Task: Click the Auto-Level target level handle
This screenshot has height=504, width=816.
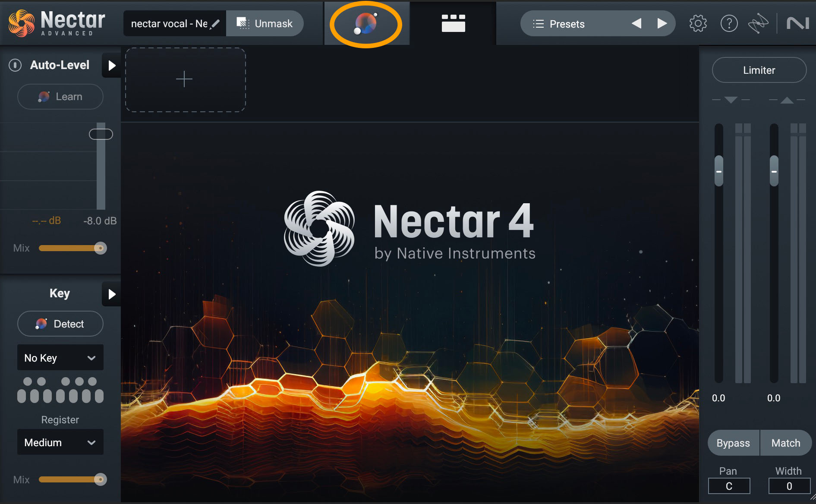Action: (101, 134)
